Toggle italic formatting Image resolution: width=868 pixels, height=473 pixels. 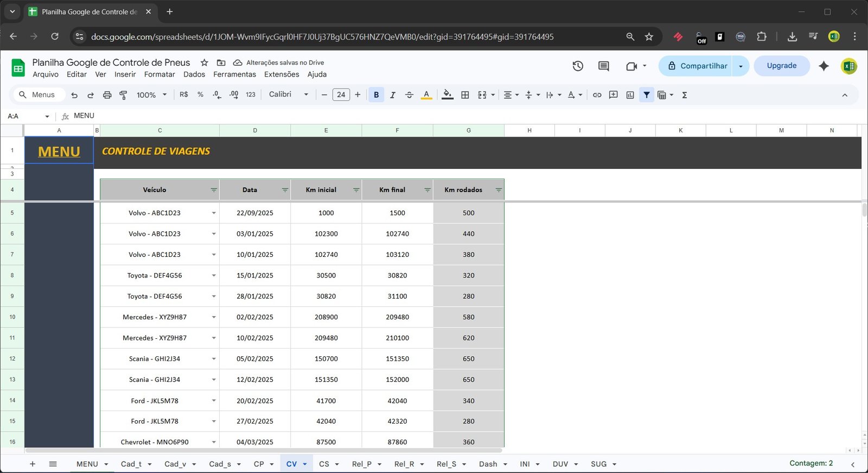point(392,95)
